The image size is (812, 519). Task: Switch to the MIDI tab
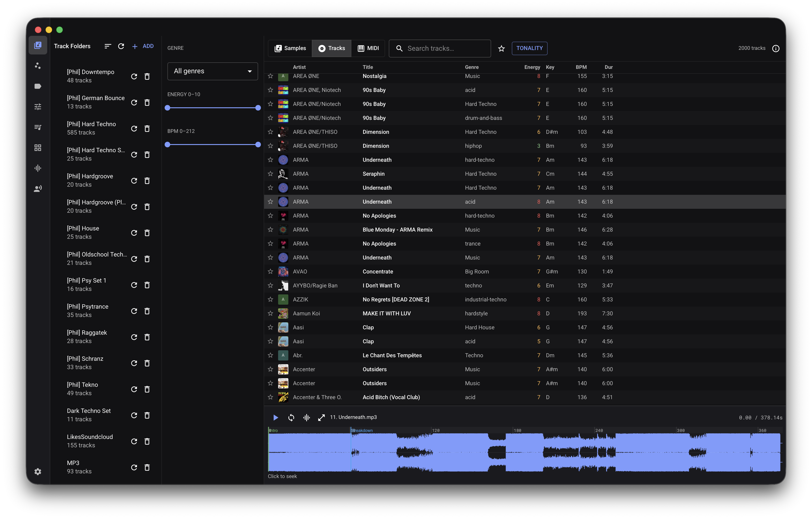[x=368, y=48]
